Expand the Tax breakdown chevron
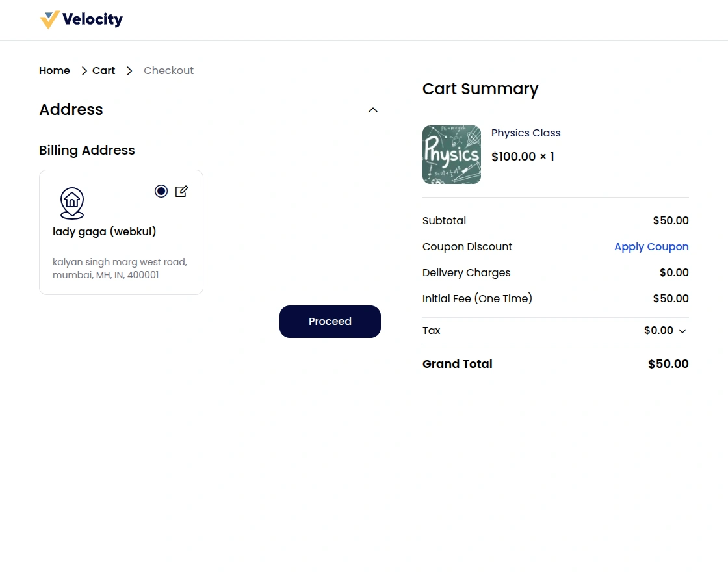The image size is (728, 572). click(x=682, y=331)
